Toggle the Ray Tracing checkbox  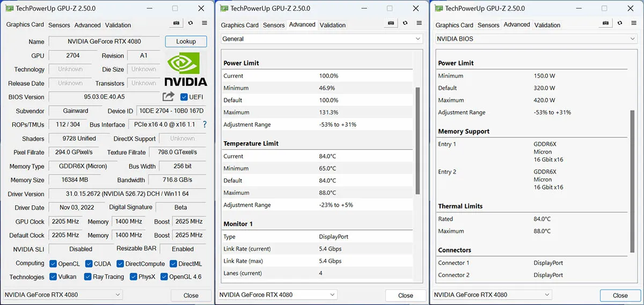pos(87,277)
